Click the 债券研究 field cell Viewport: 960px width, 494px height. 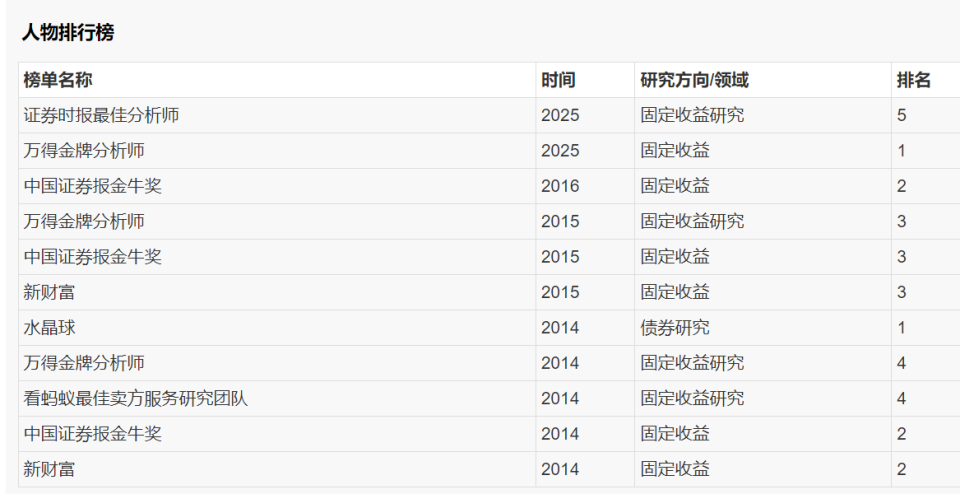(x=675, y=327)
